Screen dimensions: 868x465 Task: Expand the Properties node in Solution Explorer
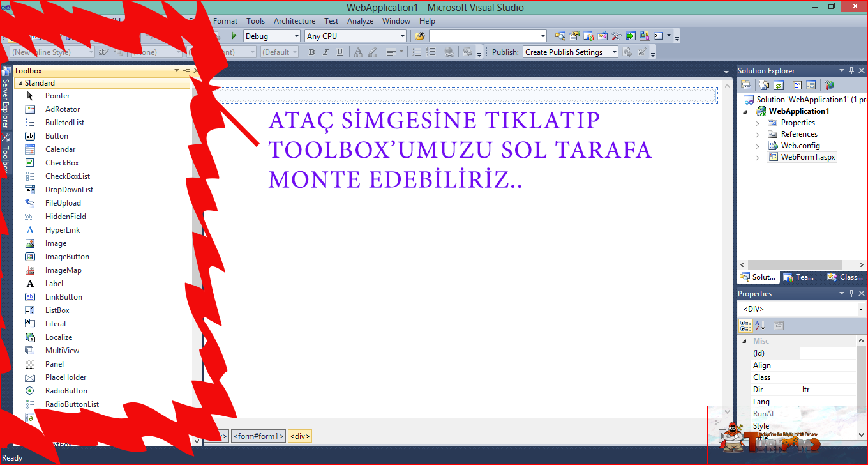[x=758, y=123]
